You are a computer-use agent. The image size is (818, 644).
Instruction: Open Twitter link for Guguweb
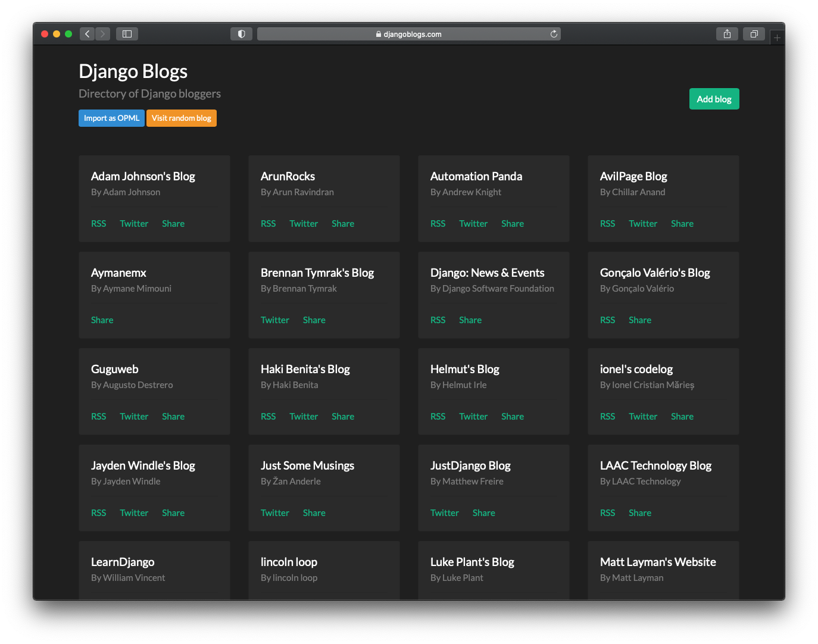pos(134,417)
